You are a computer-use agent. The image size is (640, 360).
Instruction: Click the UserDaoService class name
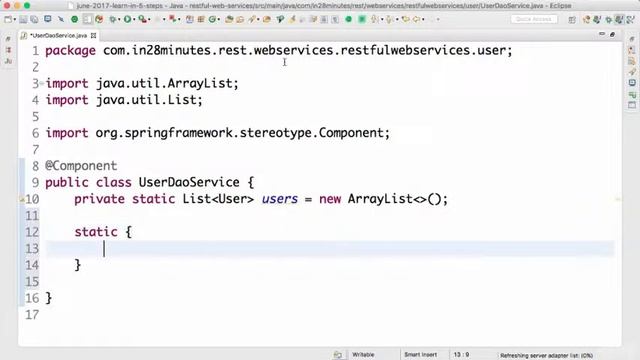point(189,182)
